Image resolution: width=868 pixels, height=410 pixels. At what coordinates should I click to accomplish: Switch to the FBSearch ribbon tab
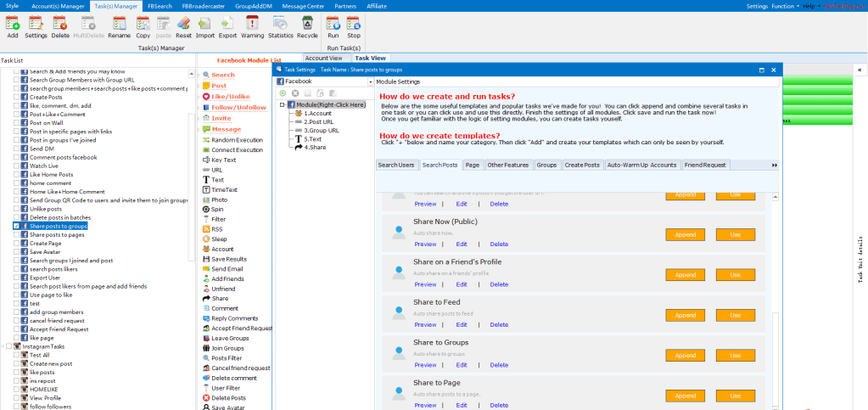point(159,6)
